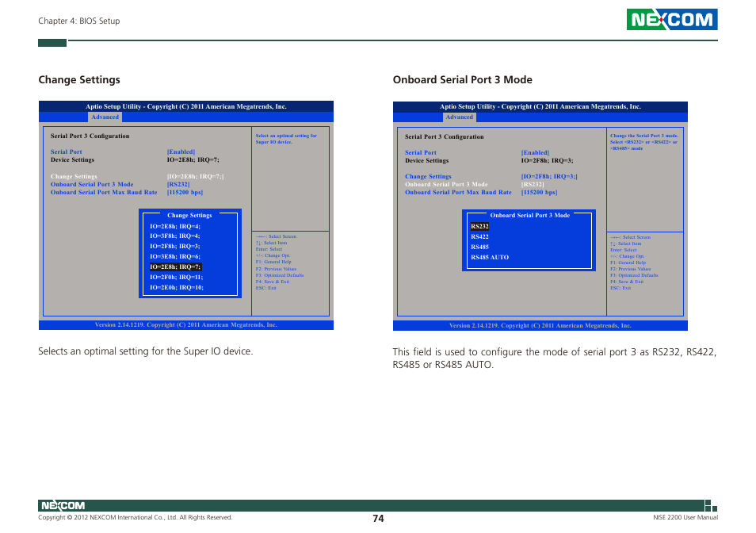Click the white NEXCOM logo in the footer bar
Viewport: 756px width, 533px height.
63,505
